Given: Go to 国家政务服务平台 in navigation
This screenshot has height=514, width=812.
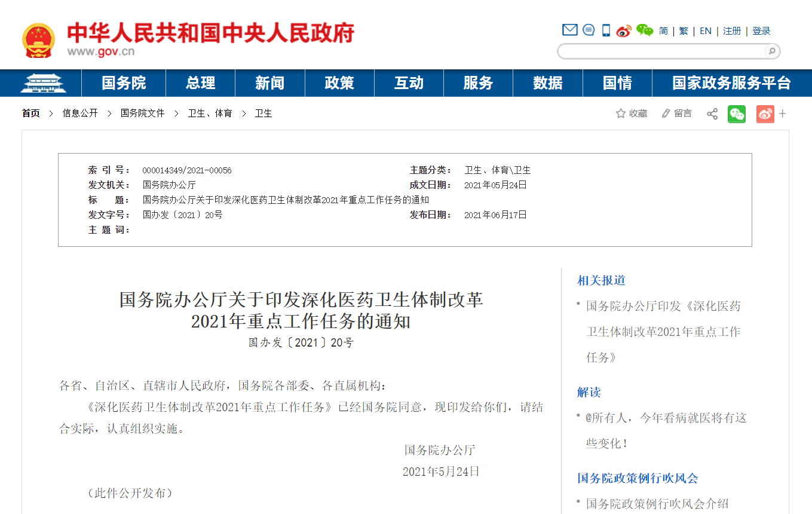Looking at the screenshot, I should (x=731, y=83).
